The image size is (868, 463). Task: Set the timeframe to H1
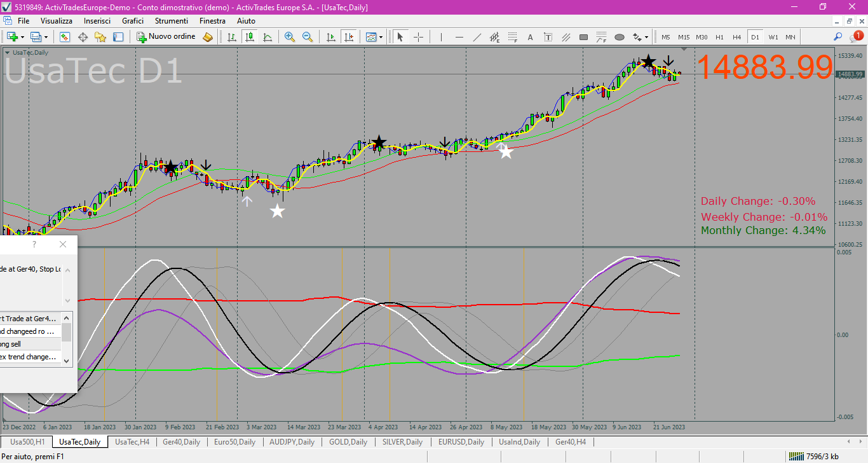(x=719, y=37)
